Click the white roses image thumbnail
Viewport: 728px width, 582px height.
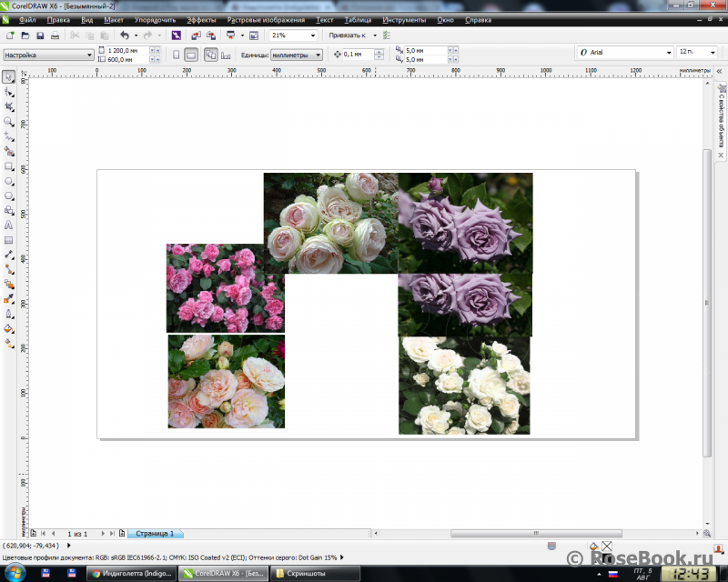pyautogui.click(x=464, y=386)
